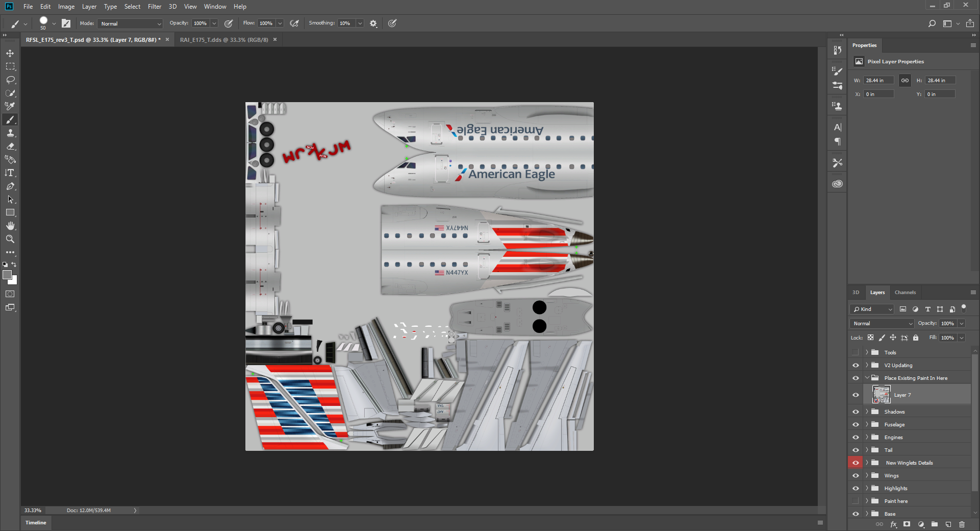This screenshot has width=980, height=531.
Task: Click the foreground color swatch
Action: pyautogui.click(x=7, y=275)
